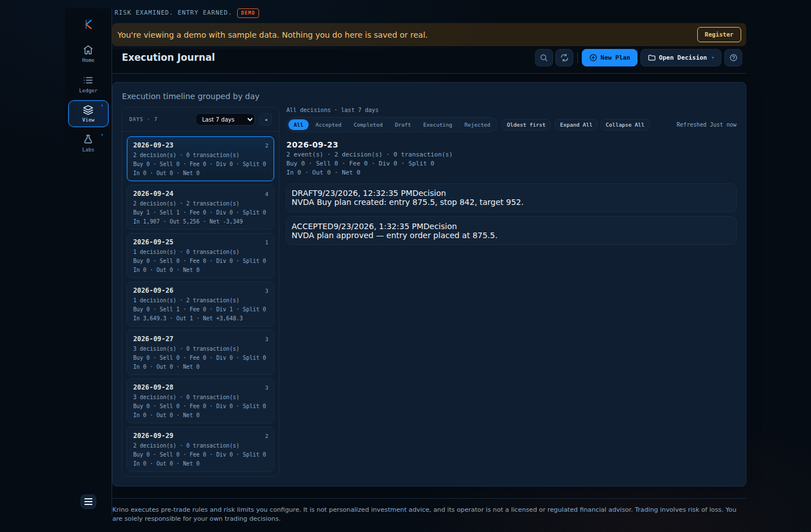Screen dimensions: 811x532
Task: Select the 2026-09-27 day card
Action: point(200,352)
